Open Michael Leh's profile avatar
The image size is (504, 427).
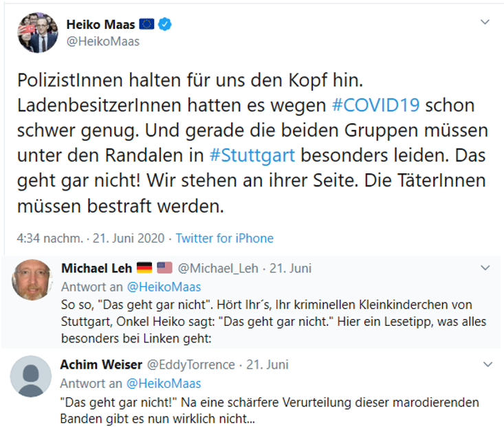[31, 280]
